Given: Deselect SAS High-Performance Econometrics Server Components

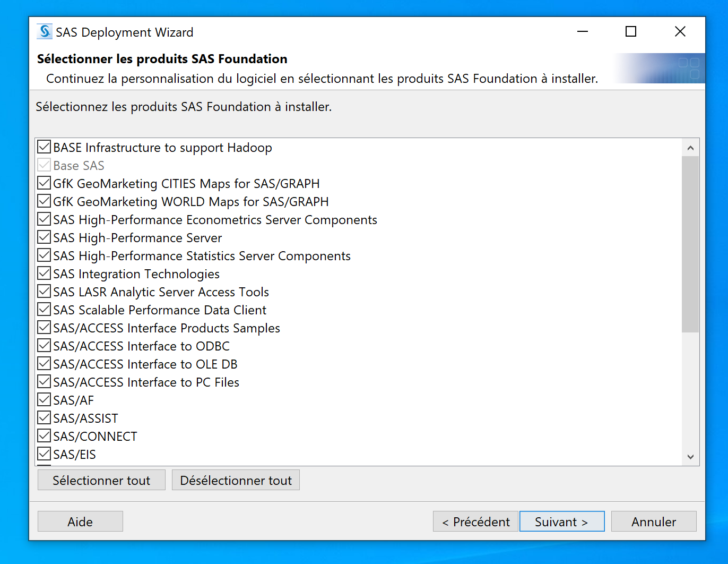Looking at the screenshot, I should [45, 219].
